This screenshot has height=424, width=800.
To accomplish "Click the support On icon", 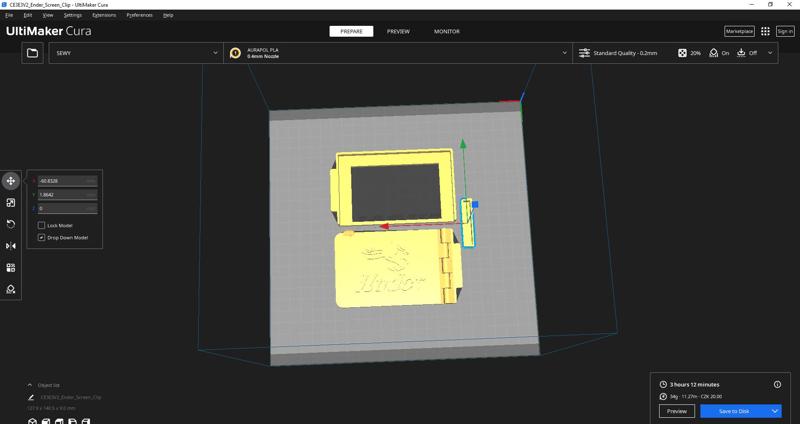I will point(713,53).
